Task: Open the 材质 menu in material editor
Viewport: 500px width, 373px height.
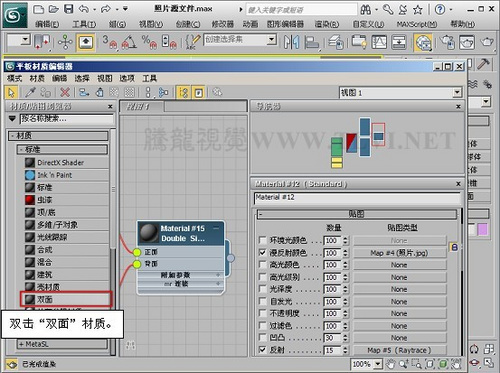Action: point(37,78)
